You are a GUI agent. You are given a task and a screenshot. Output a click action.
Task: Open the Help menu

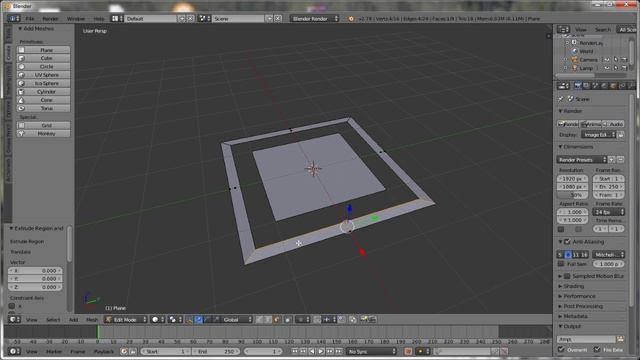pyautogui.click(x=99, y=19)
